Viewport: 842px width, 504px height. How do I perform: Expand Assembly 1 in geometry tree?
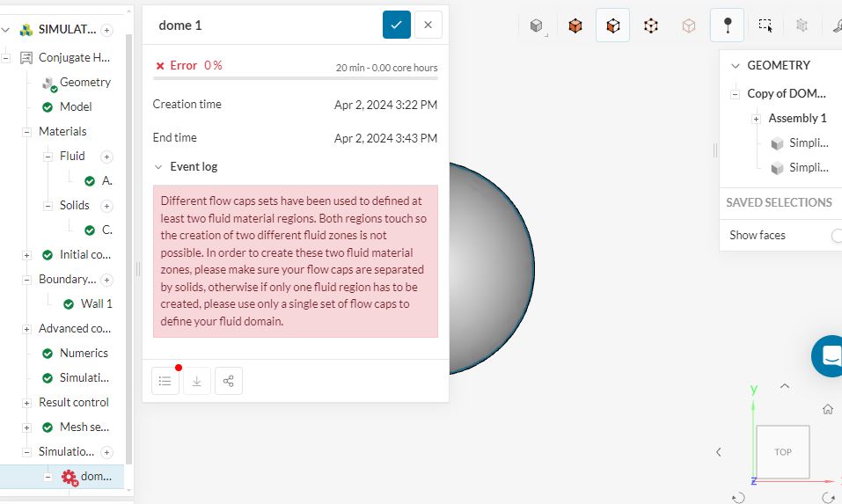click(756, 119)
